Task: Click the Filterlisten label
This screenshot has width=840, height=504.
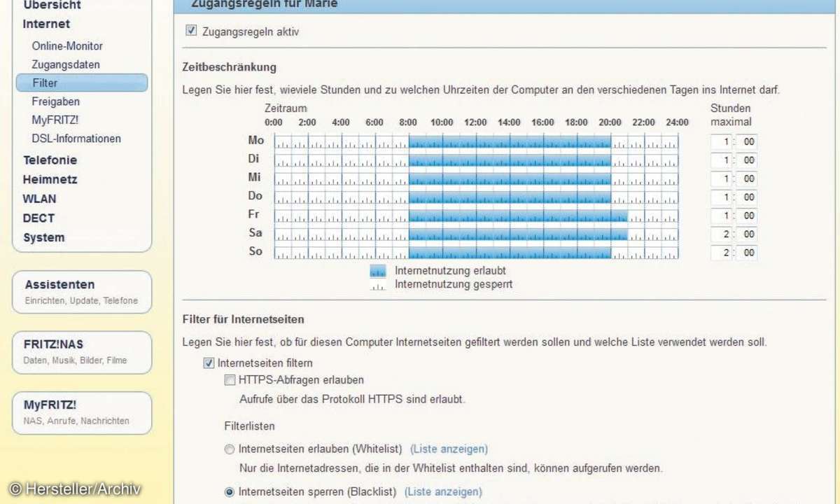Action: [x=249, y=426]
